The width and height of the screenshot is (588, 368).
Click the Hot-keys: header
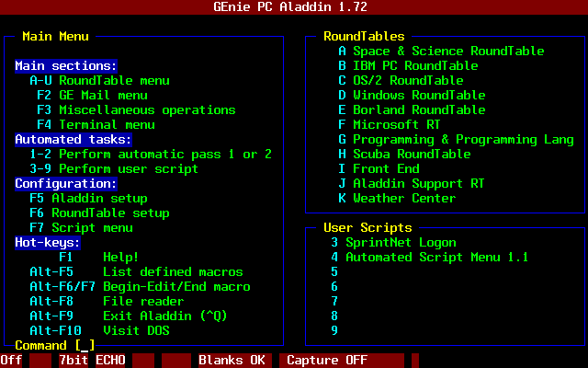point(48,242)
